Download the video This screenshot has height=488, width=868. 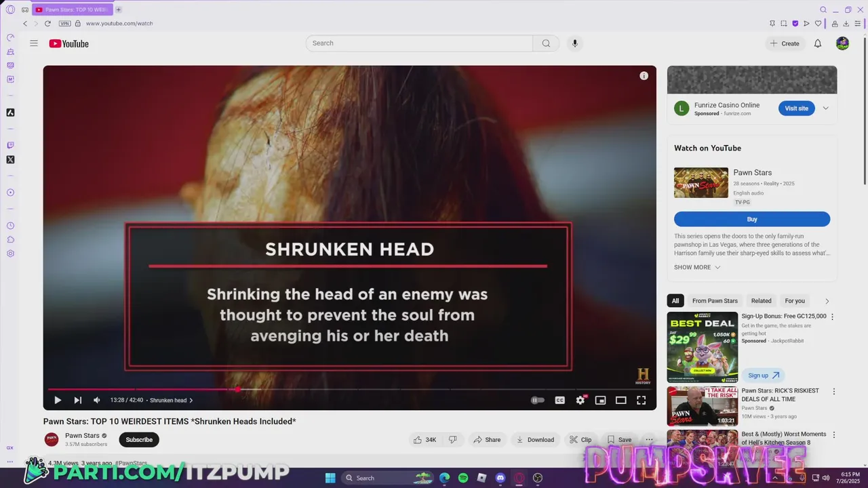pyautogui.click(x=535, y=440)
